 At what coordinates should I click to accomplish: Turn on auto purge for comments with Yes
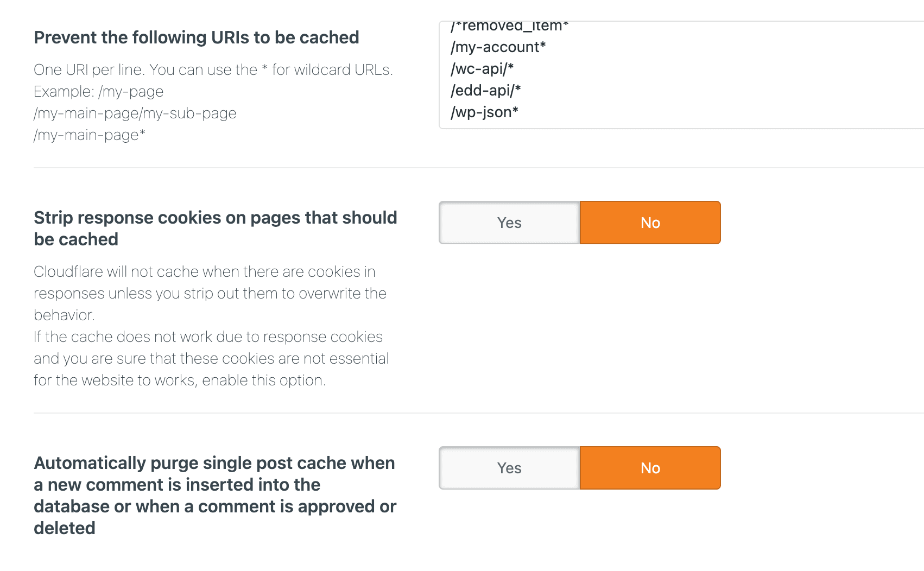509,468
